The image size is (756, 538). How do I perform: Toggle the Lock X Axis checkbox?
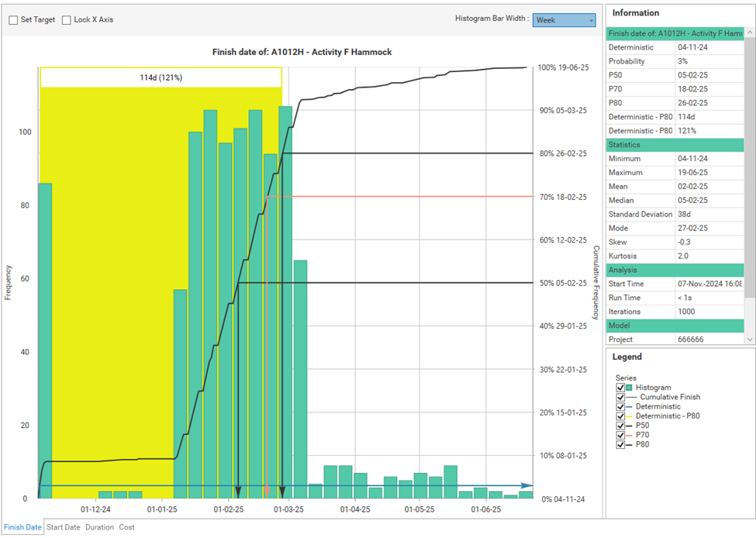[67, 20]
